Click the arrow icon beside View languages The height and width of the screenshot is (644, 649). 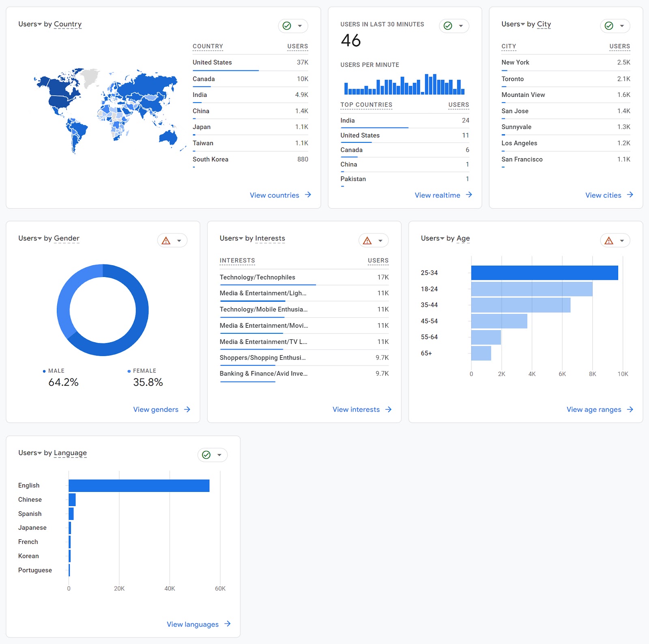[228, 624]
